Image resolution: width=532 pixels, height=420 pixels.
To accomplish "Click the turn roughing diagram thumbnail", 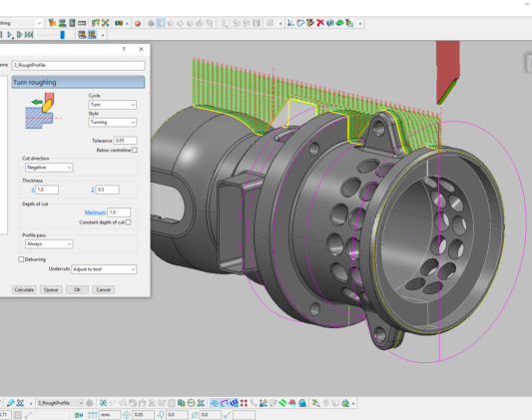I will tap(43, 111).
